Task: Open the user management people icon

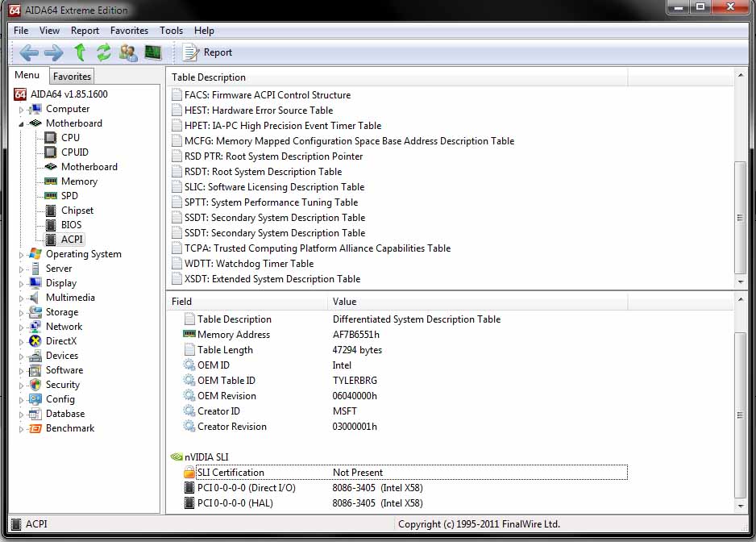Action: click(x=128, y=52)
